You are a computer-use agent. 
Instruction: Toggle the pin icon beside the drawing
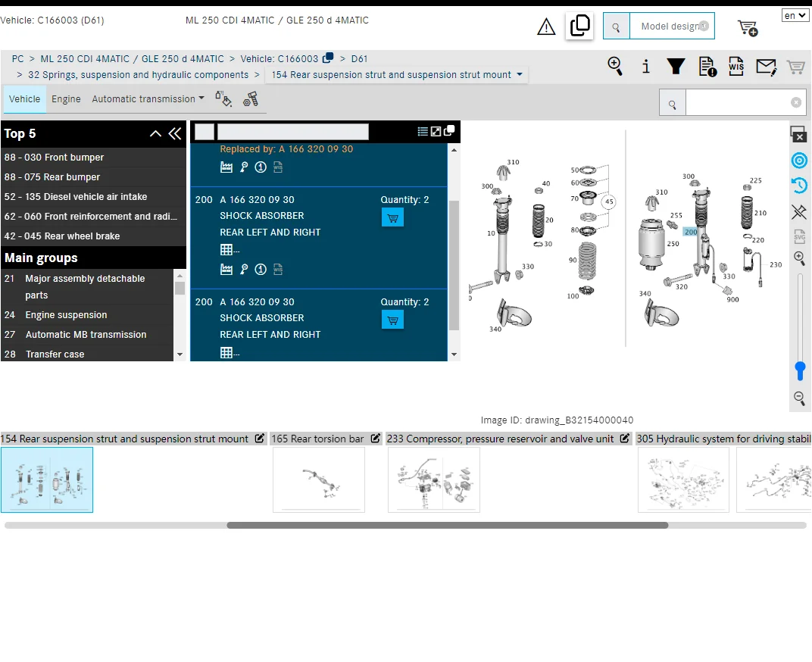coord(799,211)
